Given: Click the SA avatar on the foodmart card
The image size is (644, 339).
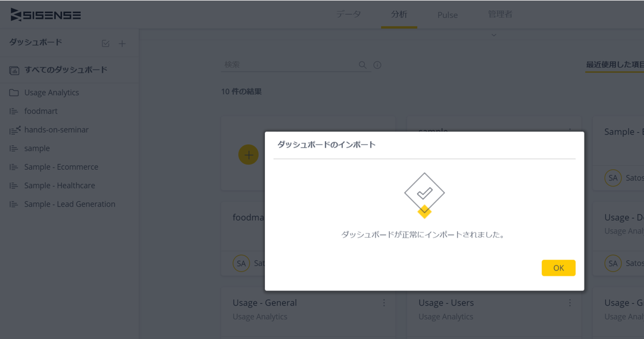Looking at the screenshot, I should tap(241, 263).
